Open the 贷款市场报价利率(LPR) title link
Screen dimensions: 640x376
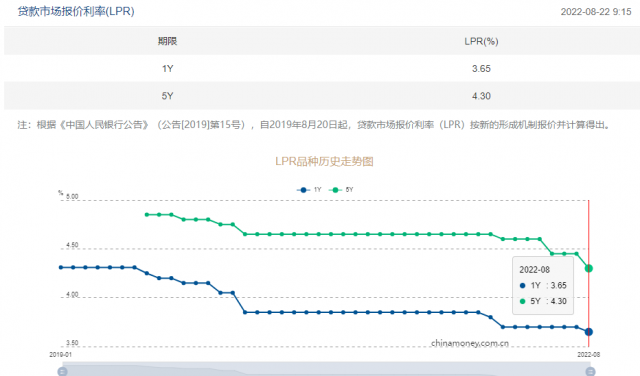pyautogui.click(x=76, y=11)
